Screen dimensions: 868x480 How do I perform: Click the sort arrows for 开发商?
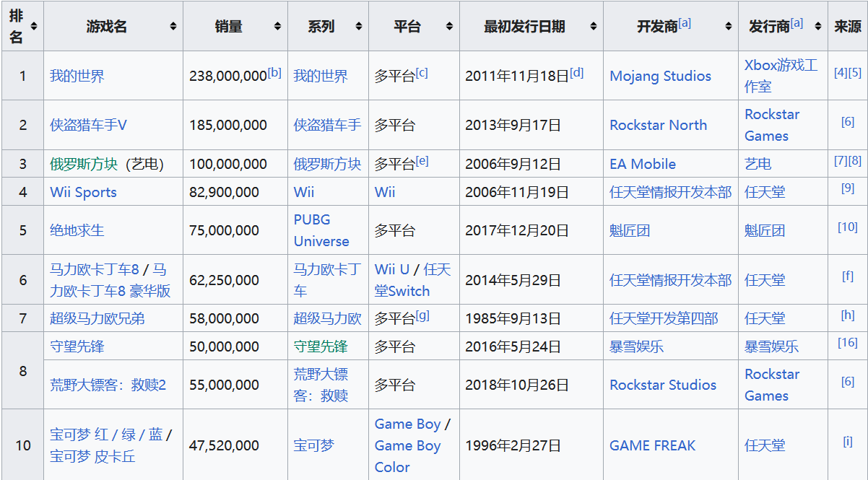[x=729, y=26]
